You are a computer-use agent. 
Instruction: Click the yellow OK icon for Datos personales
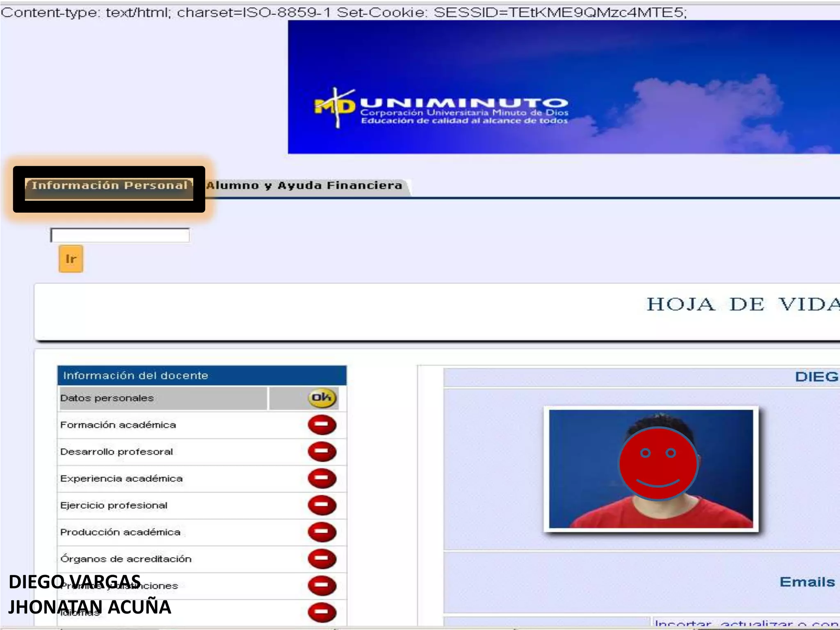click(x=322, y=397)
